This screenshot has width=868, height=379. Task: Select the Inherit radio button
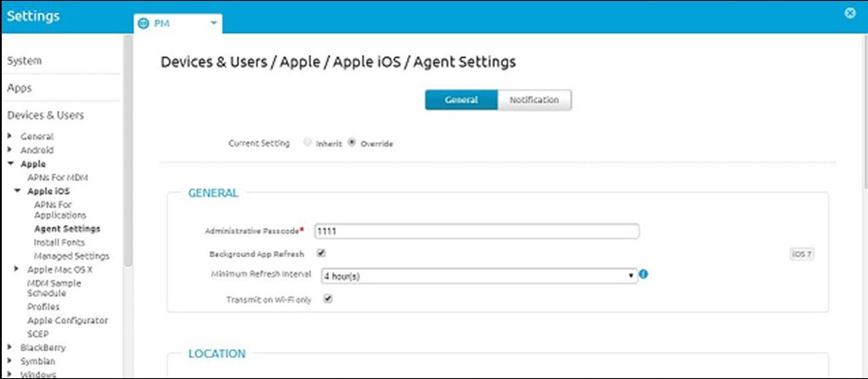click(x=307, y=143)
